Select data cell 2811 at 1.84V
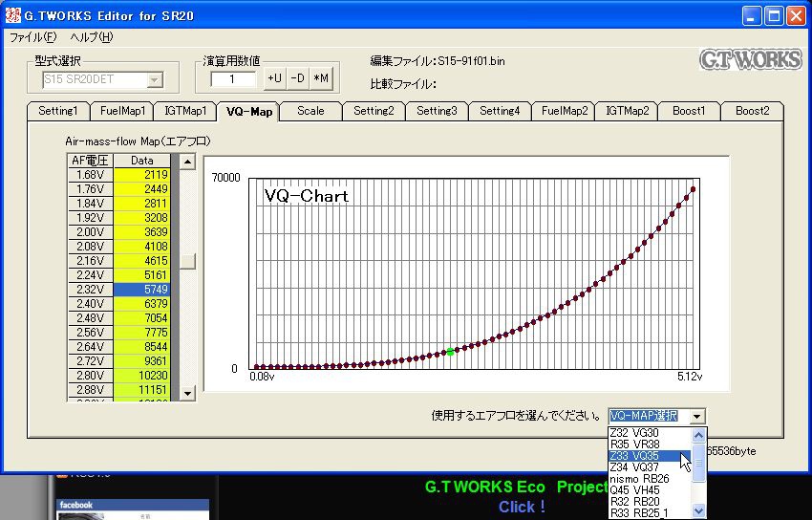The height and width of the screenshot is (520, 812). 141,204
